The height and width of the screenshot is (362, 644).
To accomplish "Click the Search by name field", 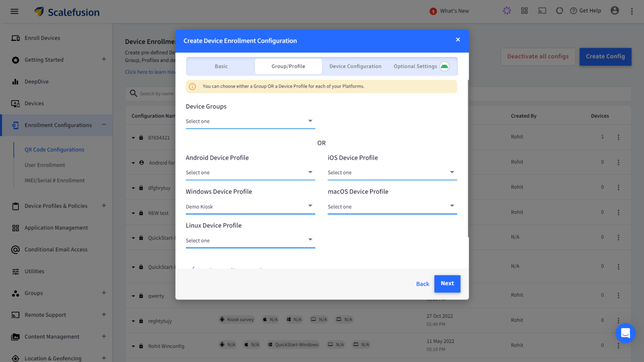I will [168, 93].
